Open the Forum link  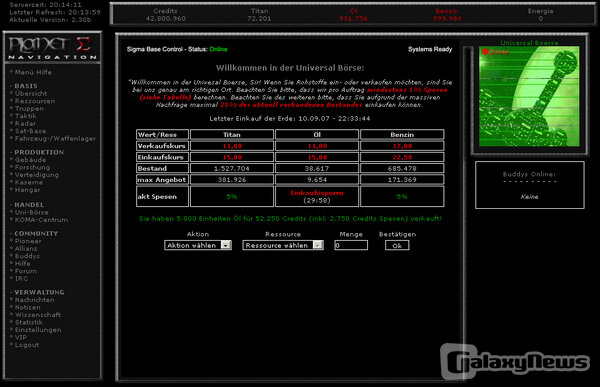click(26, 271)
